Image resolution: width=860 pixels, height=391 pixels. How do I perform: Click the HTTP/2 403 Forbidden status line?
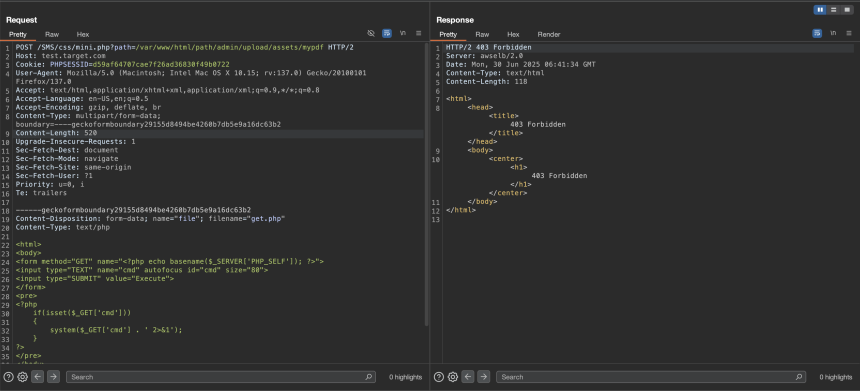click(488, 47)
